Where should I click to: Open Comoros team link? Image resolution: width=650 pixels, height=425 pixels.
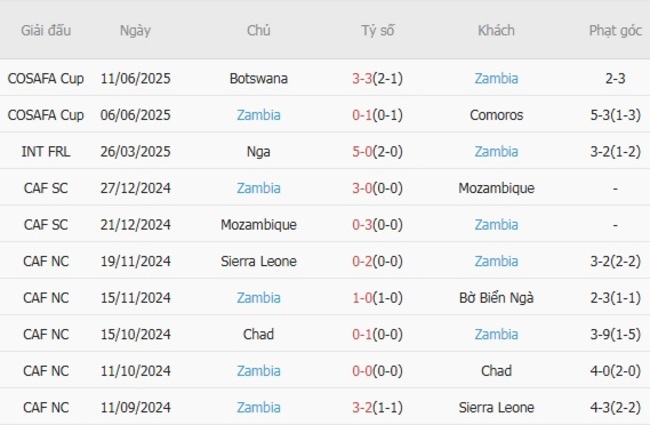click(496, 115)
